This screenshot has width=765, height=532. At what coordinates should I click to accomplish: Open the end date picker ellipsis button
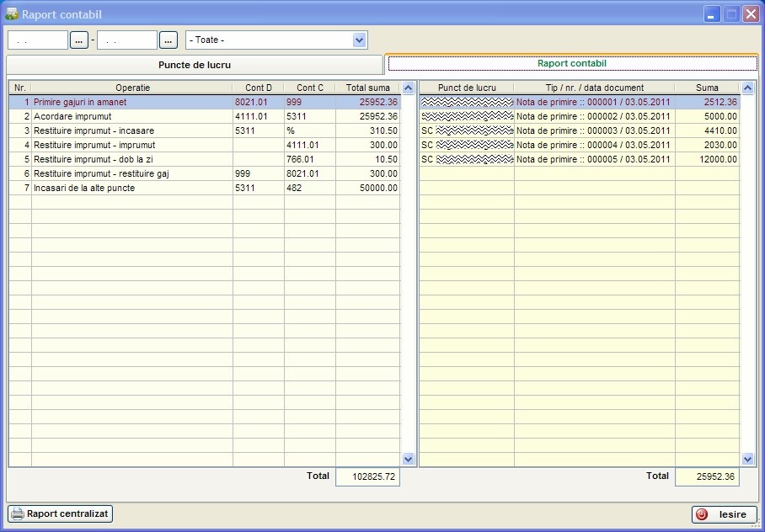169,40
